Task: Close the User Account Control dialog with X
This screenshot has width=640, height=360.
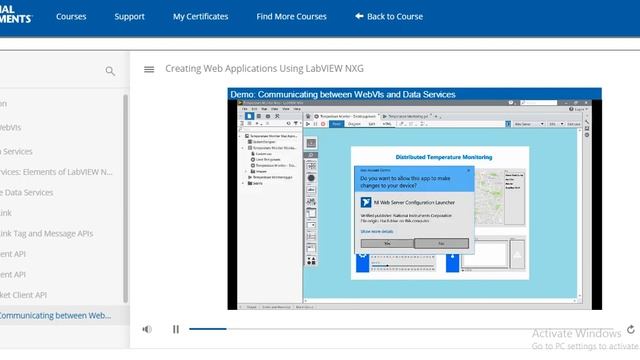Action: point(469,170)
